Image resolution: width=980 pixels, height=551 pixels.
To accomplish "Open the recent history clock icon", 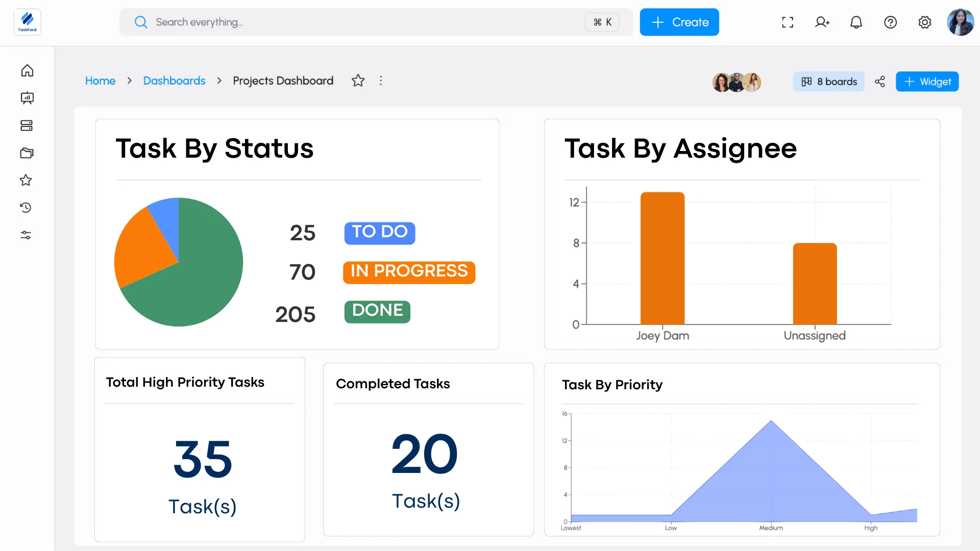I will [x=26, y=208].
